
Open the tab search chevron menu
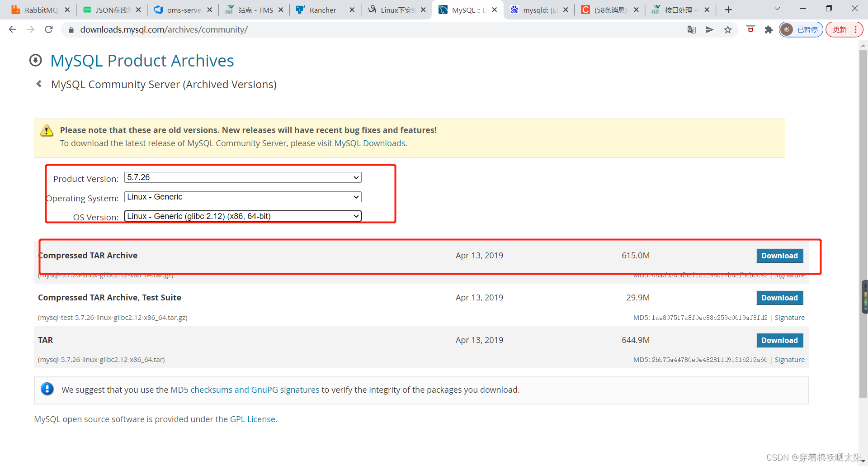click(x=777, y=9)
